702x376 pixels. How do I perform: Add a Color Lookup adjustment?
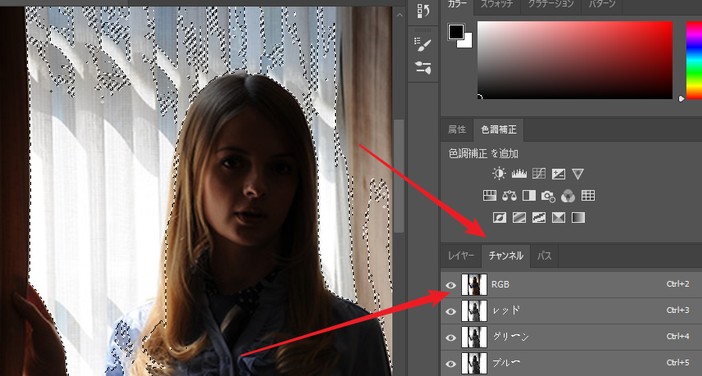pos(588,196)
